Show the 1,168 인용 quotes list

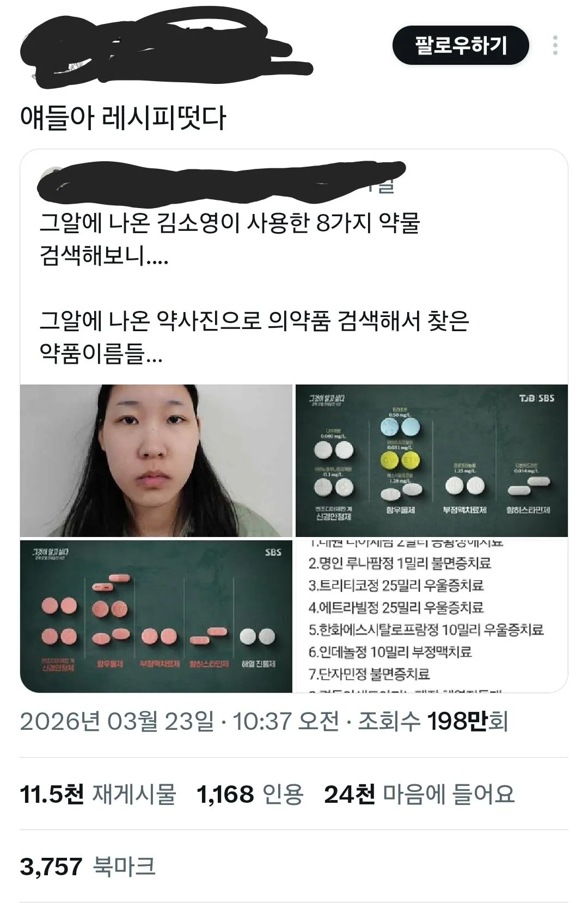click(x=250, y=794)
